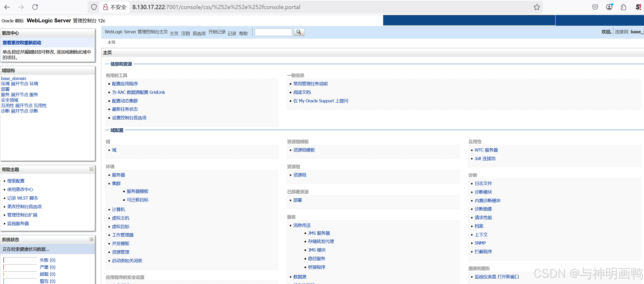The height and width of the screenshot is (284, 644).
Task: Select base_domain in domain structure
Action: coord(13,78)
